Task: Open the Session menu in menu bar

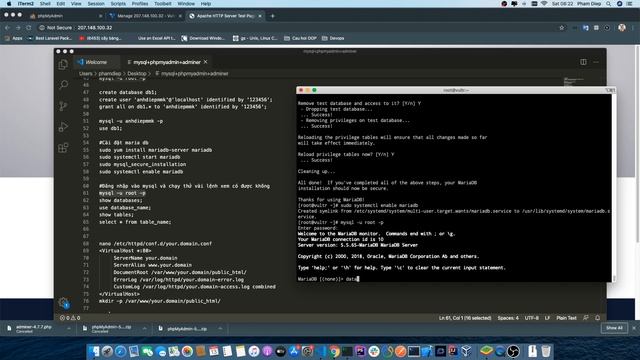Action: point(96,4)
